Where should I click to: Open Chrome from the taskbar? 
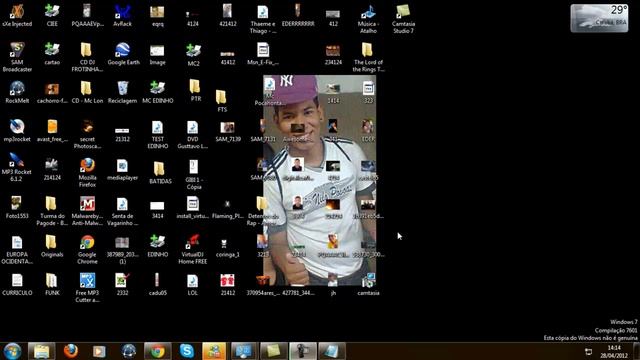click(x=158, y=351)
